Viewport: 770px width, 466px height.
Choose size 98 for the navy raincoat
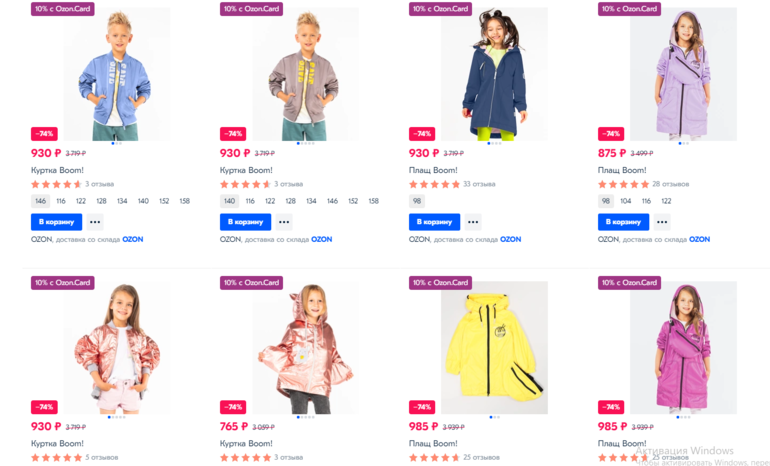[x=417, y=201]
